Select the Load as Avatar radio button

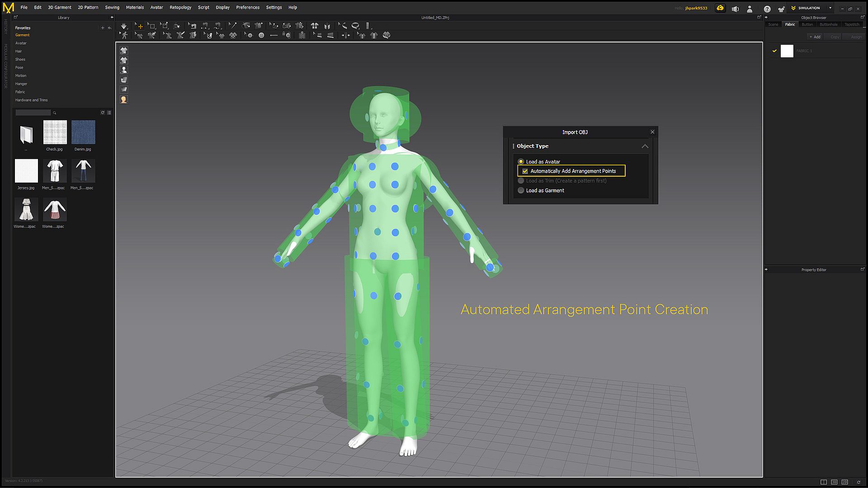521,162
